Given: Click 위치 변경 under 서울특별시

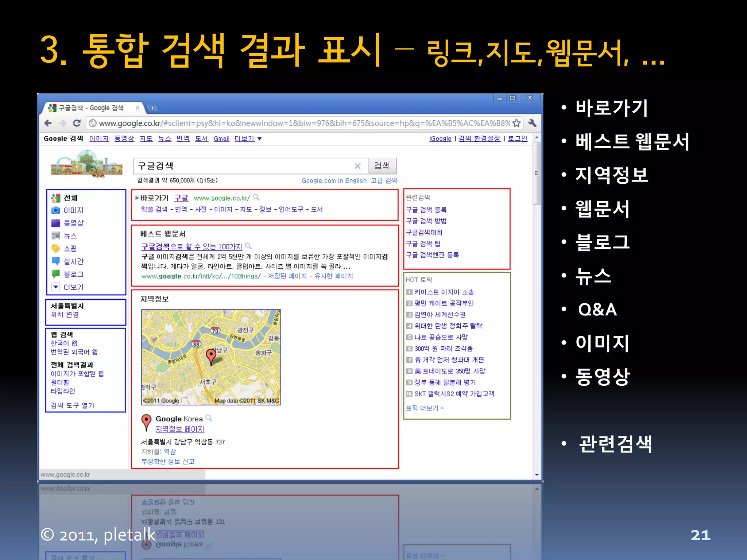Looking at the screenshot, I should 65,315.
